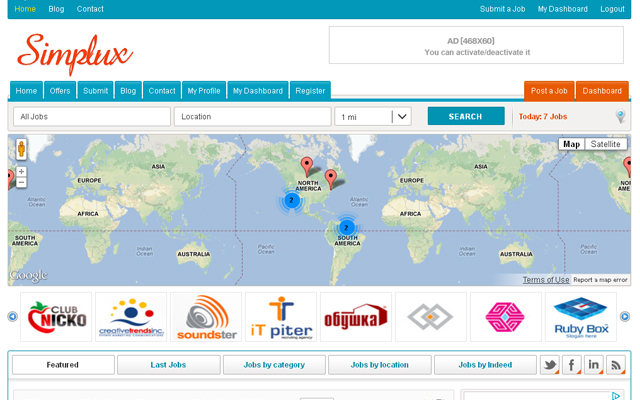The width and height of the screenshot is (640, 400).
Task: Open the pink hexagon company logo
Action: (506, 317)
